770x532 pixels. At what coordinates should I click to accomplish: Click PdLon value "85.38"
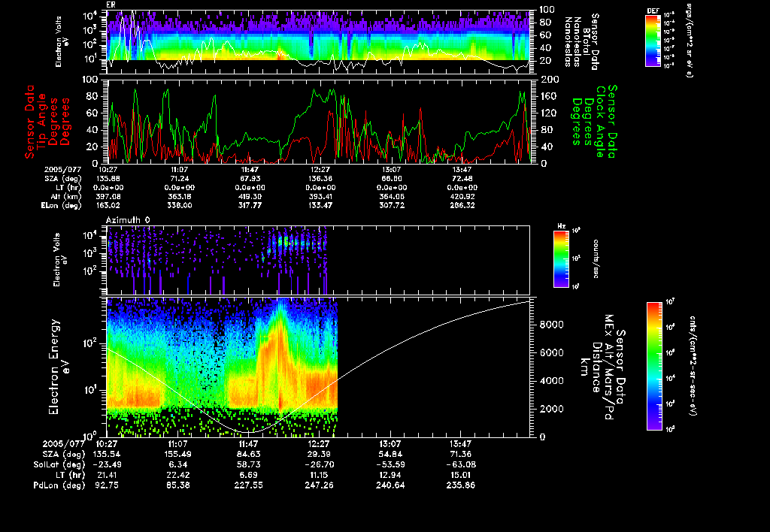pos(177,485)
